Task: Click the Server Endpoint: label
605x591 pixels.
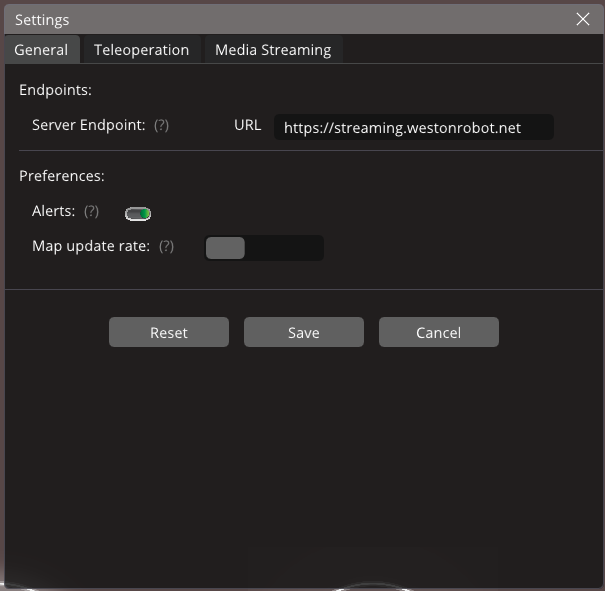Action: click(89, 125)
